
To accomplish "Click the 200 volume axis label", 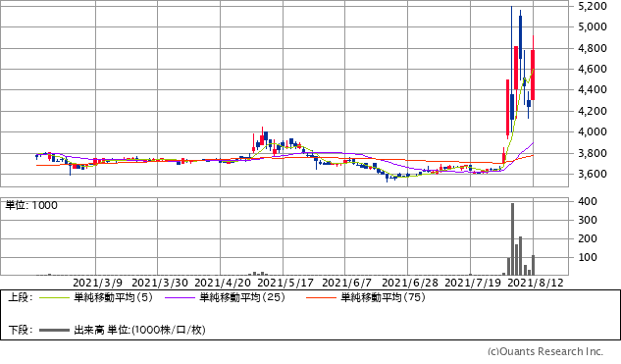I will point(588,238).
